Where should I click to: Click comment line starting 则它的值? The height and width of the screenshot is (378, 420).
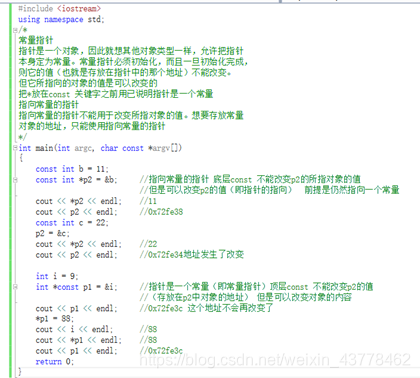pyautogui.click(x=125, y=73)
